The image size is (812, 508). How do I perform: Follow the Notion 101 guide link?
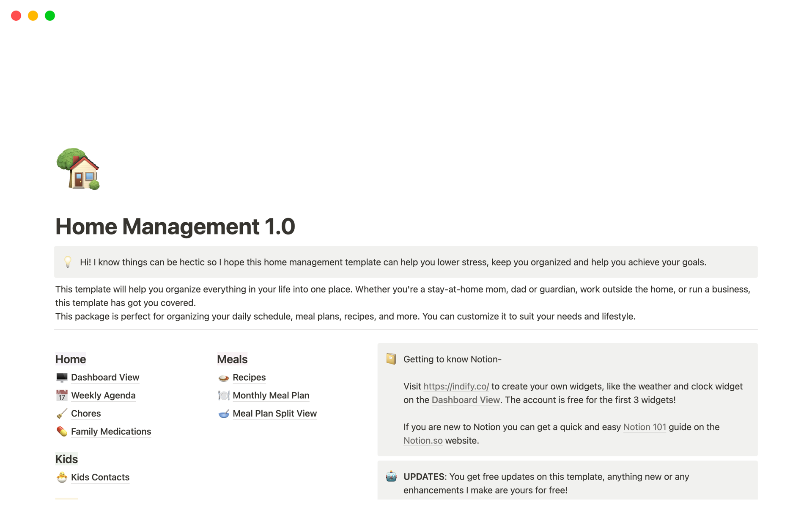tap(644, 427)
